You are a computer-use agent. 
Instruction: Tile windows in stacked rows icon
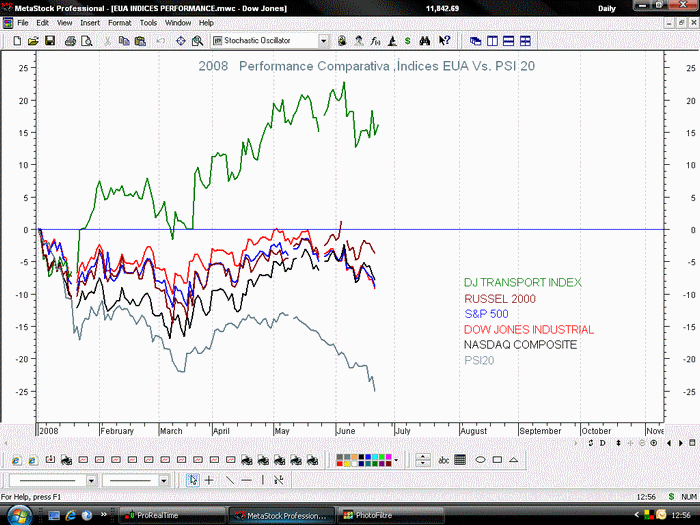point(508,41)
